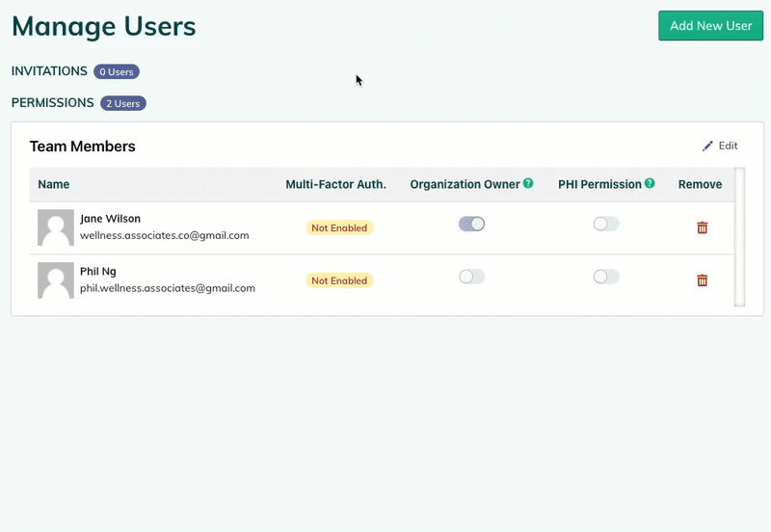Toggle Organization Owner for Phil Ng
Image resolution: width=771 pixels, height=532 pixels.
pos(471,277)
